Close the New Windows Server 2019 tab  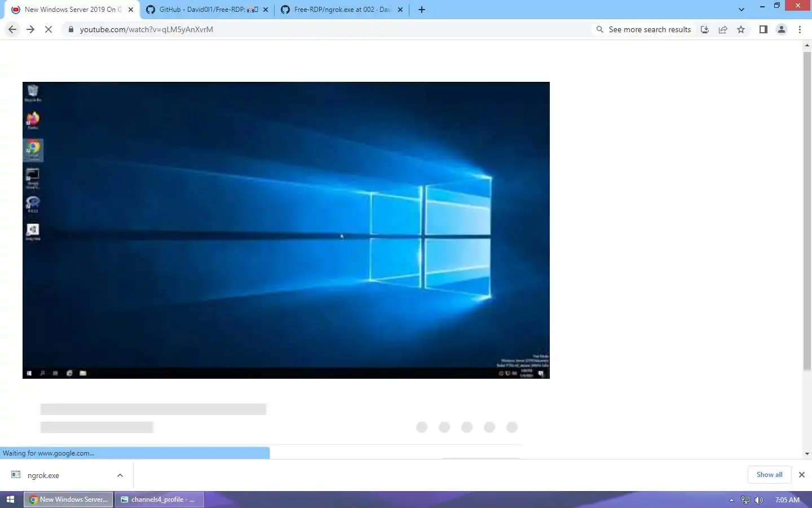point(131,10)
